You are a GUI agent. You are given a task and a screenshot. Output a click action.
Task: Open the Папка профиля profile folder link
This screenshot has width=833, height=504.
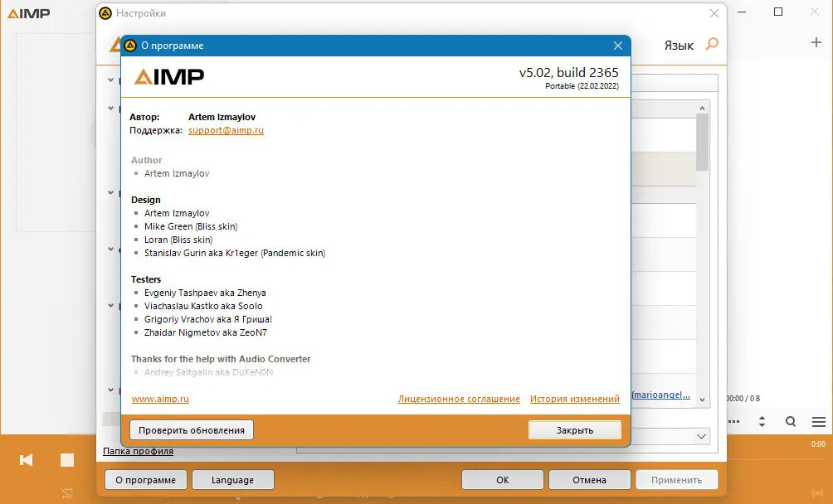pos(138,450)
